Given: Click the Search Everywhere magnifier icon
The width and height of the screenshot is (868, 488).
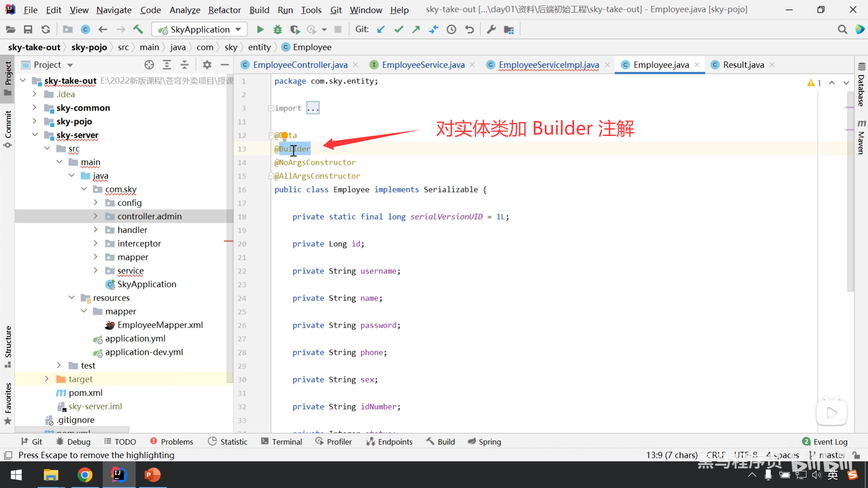Looking at the screenshot, I should pos(842,29).
